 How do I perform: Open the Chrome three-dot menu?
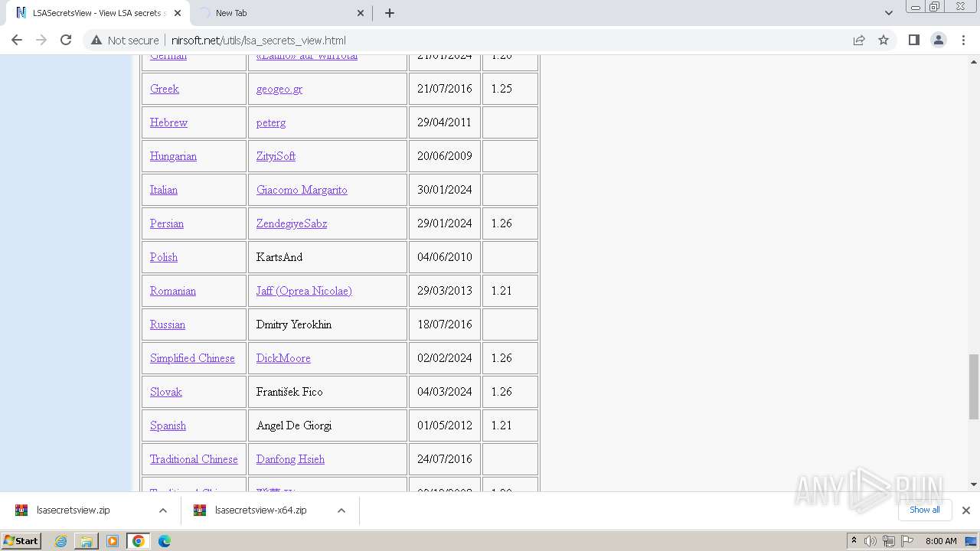point(964,40)
